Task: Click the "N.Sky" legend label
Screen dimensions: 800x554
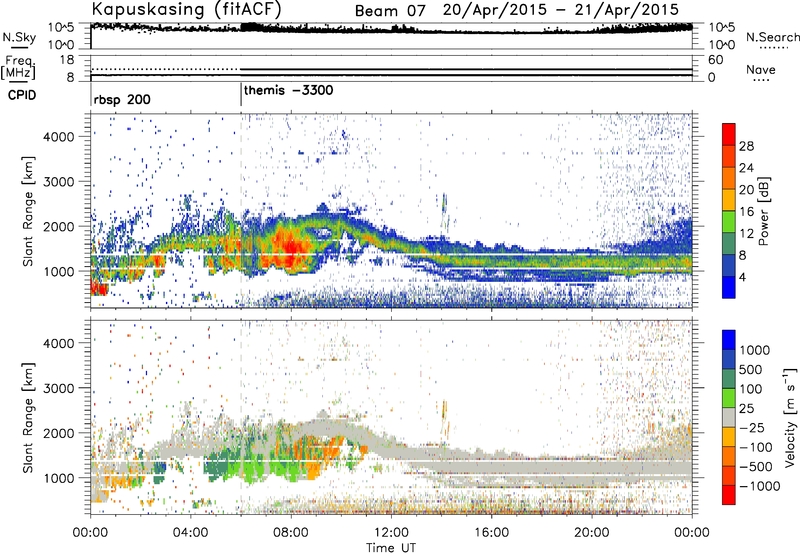Action: [19, 37]
